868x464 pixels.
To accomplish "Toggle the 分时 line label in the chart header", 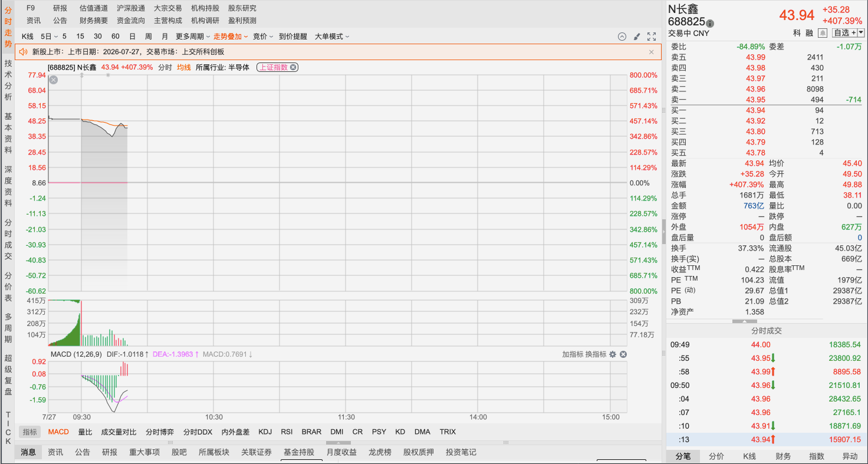I will click(165, 67).
